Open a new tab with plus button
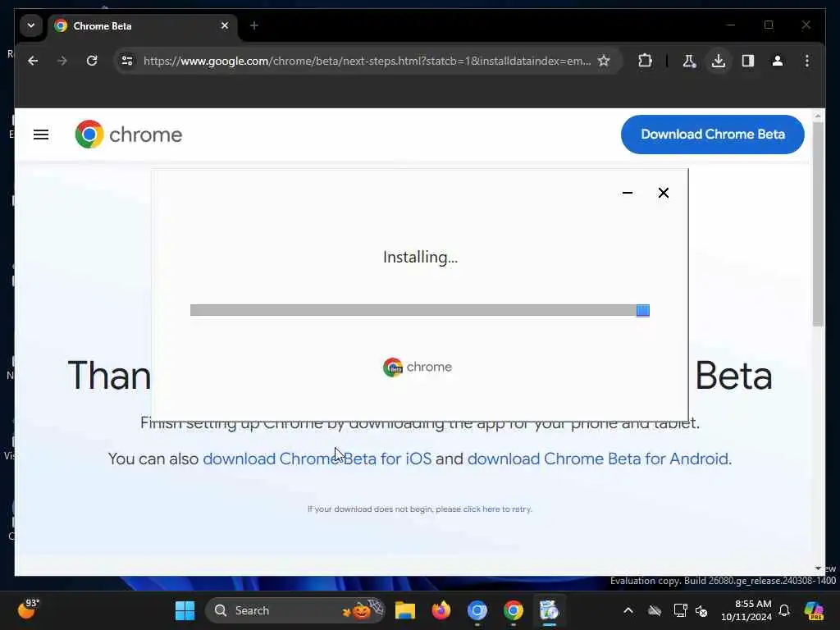The height and width of the screenshot is (630, 840). point(254,25)
